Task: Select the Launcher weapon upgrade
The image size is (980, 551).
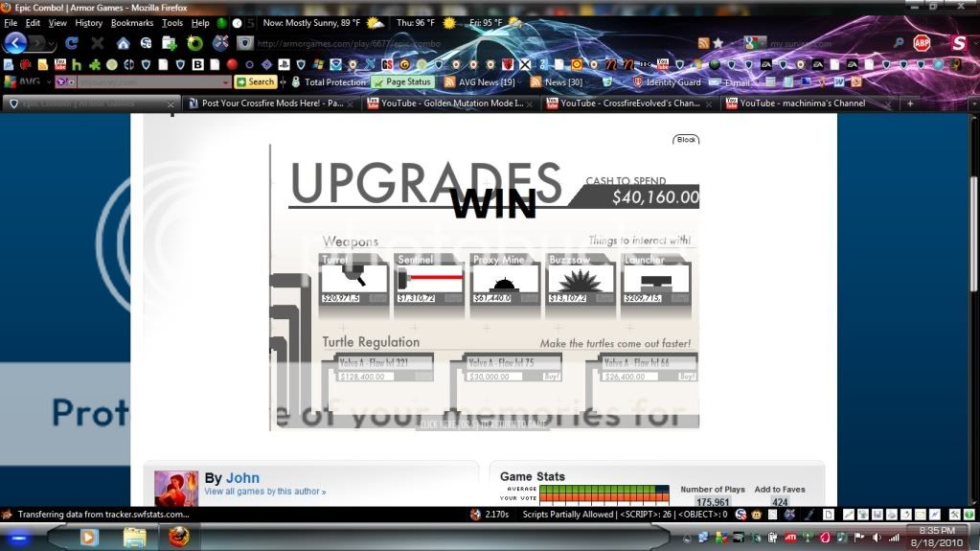Action: tap(656, 280)
